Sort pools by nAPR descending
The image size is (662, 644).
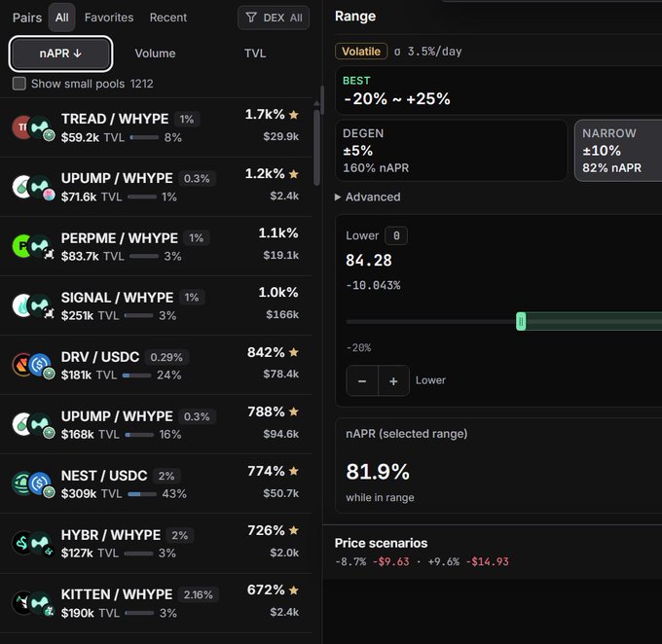point(60,54)
